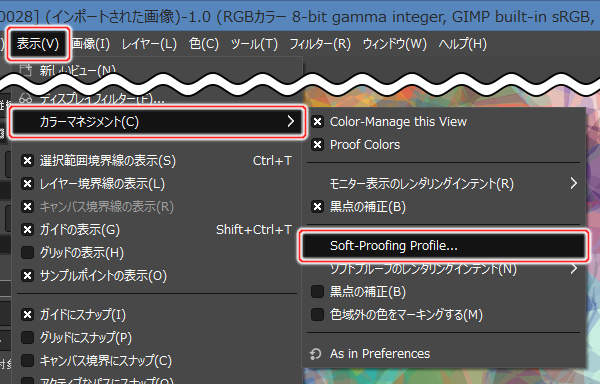Click the As in Preferences reset icon

click(x=316, y=354)
